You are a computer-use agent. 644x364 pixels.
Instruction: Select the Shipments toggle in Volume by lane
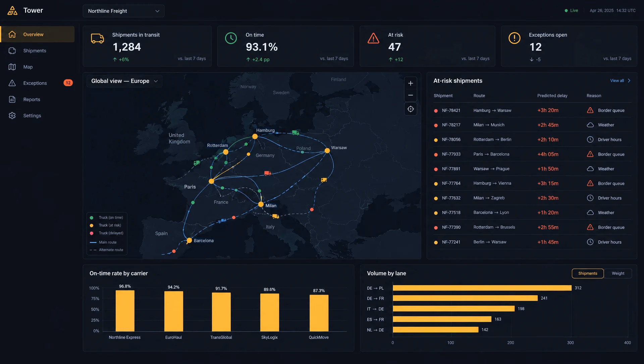588,274
